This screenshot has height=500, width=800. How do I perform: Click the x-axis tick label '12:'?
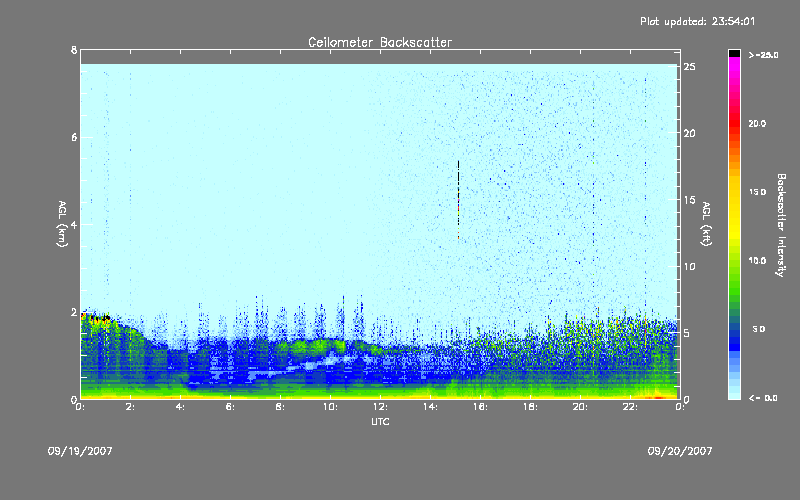[x=380, y=407]
